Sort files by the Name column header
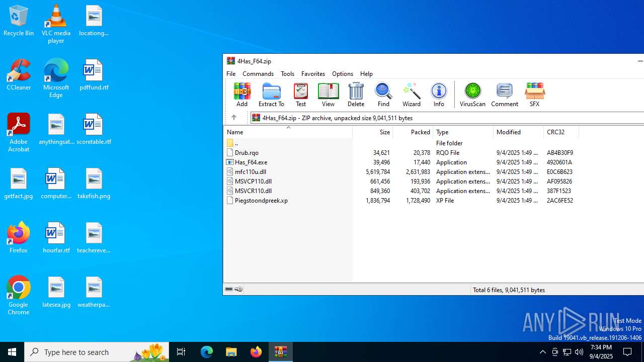 288,132
